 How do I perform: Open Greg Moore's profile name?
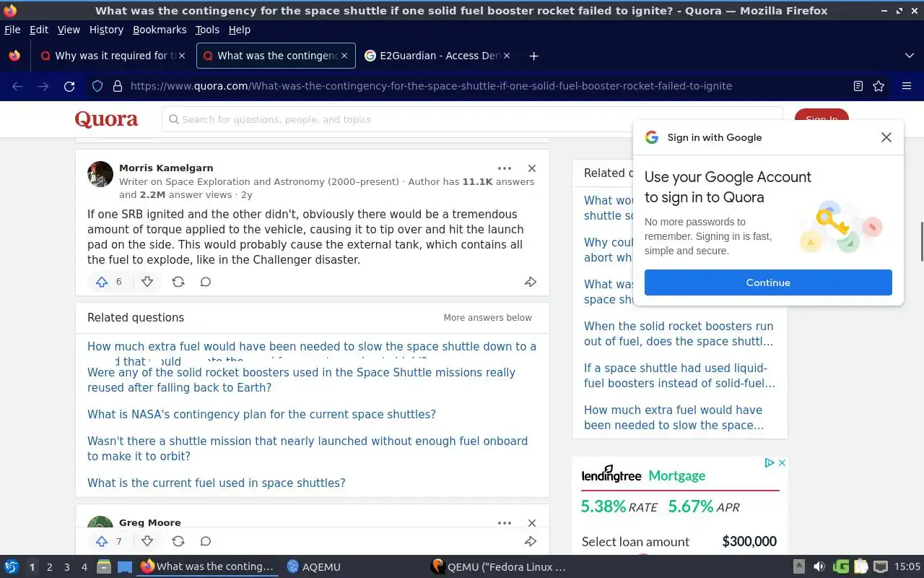coord(150,522)
